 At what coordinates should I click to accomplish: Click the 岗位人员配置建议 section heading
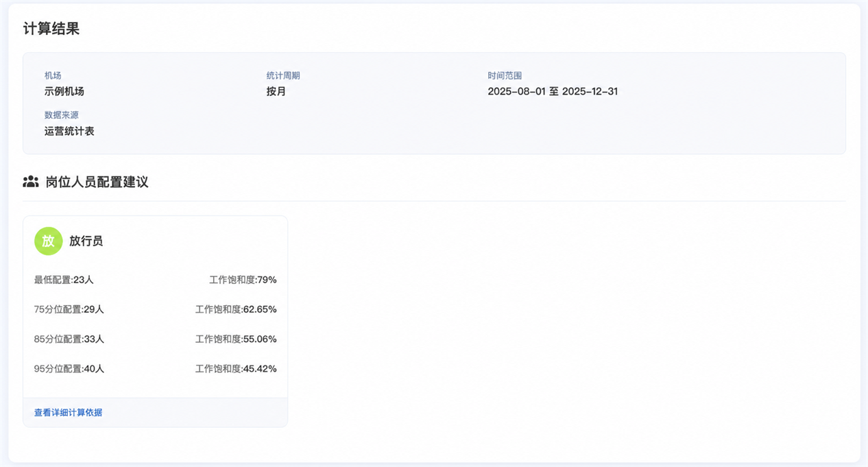tap(97, 182)
